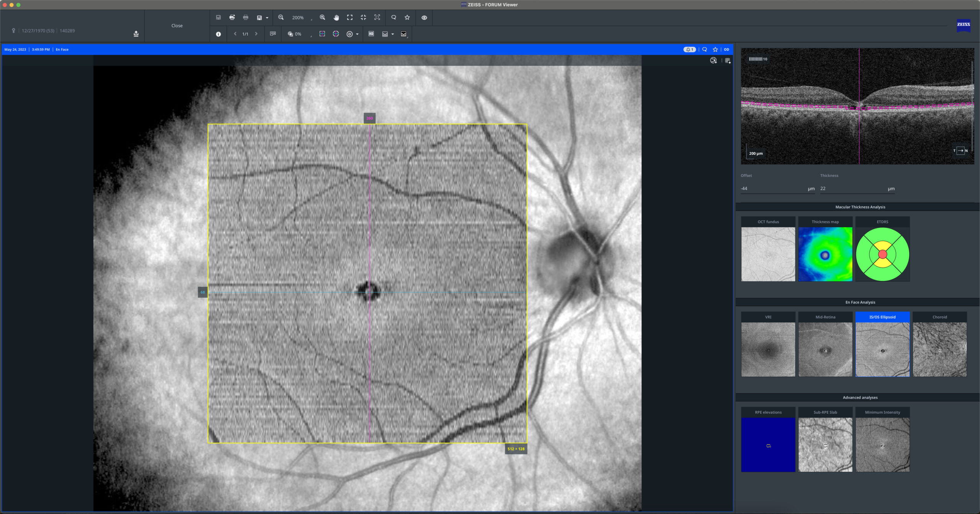Screen dimensions: 980x514
Task: Click the retinal layer segmentation icon
Action: point(385,34)
